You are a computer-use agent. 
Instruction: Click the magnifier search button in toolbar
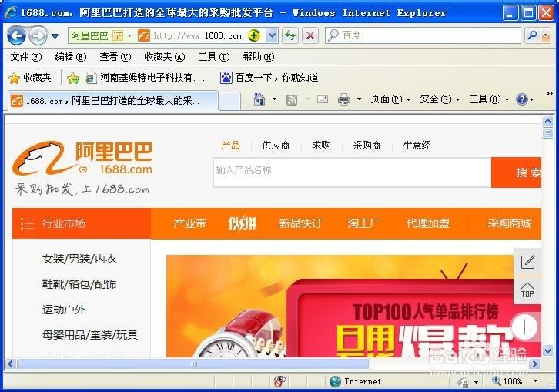pyautogui.click(x=532, y=35)
